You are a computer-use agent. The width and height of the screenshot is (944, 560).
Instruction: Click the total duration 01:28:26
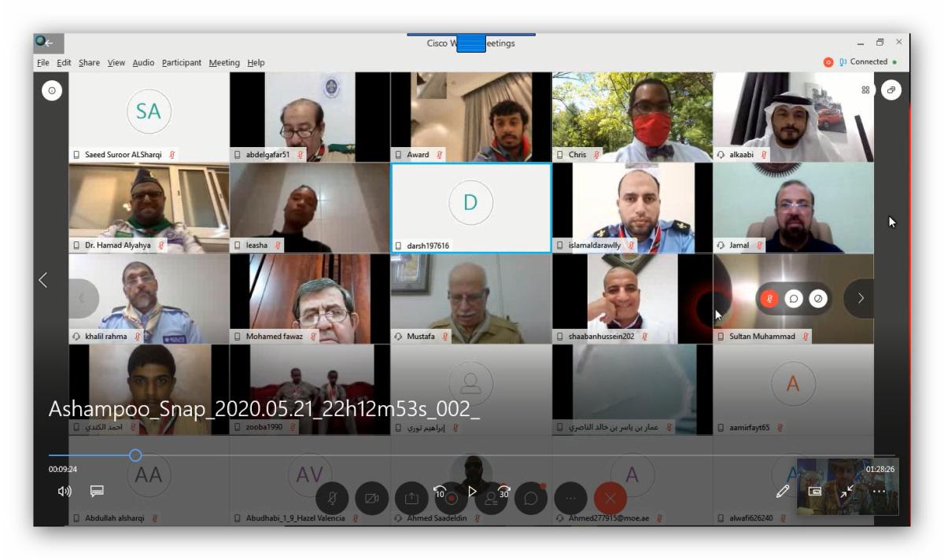tap(880, 470)
